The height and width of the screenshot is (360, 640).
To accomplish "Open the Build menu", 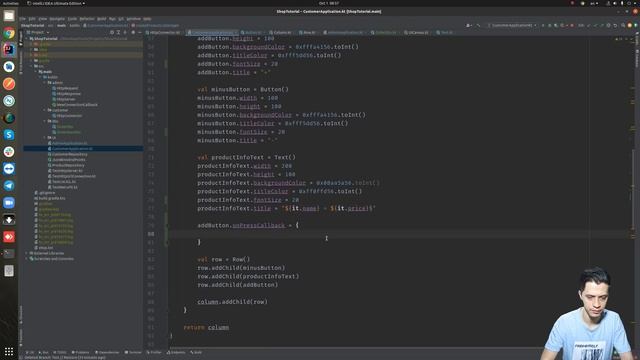I will [102, 19].
